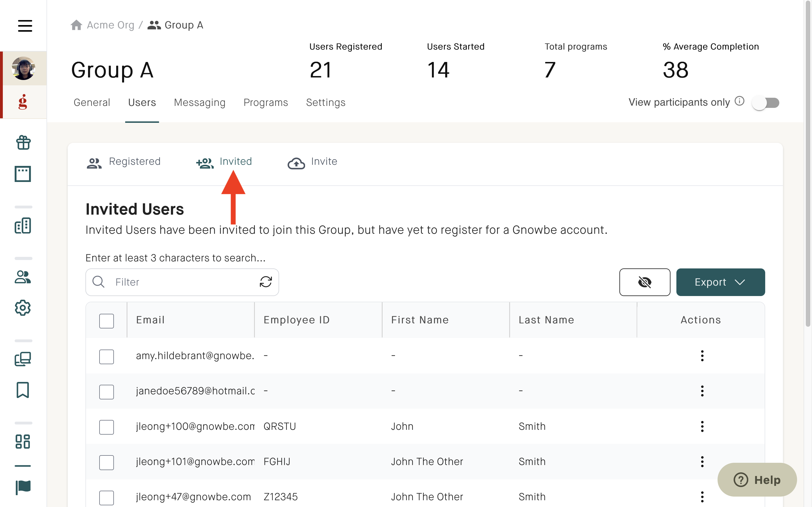Select the amy.hildebrant row checkbox
812x507 pixels.
pos(106,356)
